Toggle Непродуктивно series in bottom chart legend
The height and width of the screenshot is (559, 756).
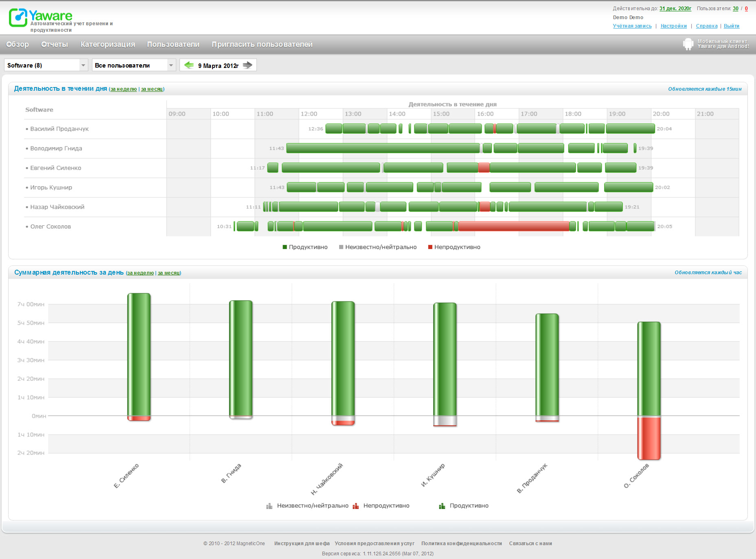click(356, 506)
